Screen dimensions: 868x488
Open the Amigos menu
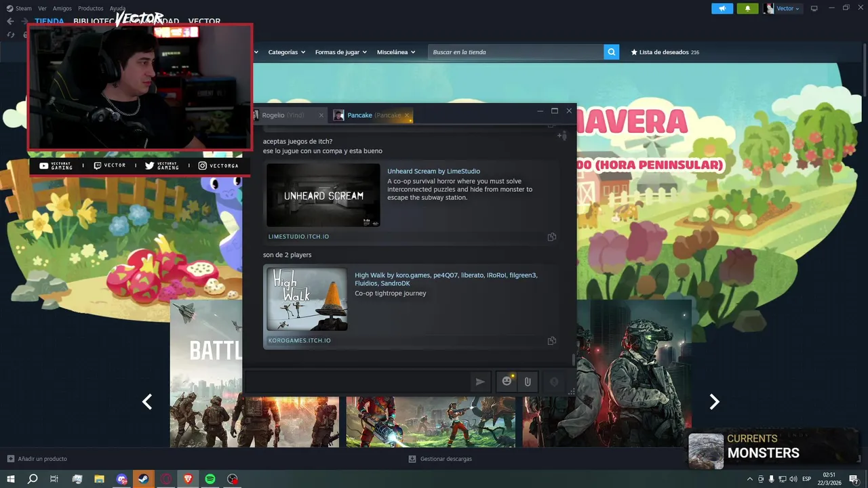coord(62,8)
